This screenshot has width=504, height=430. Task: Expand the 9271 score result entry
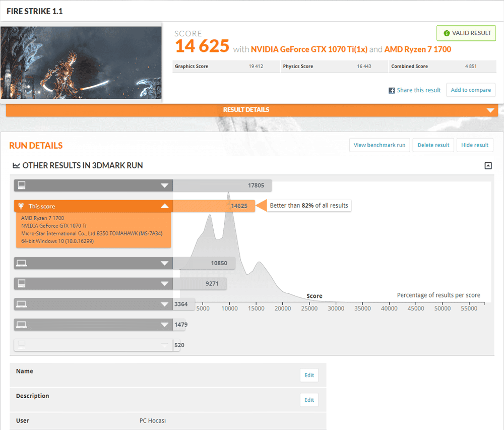pos(164,284)
